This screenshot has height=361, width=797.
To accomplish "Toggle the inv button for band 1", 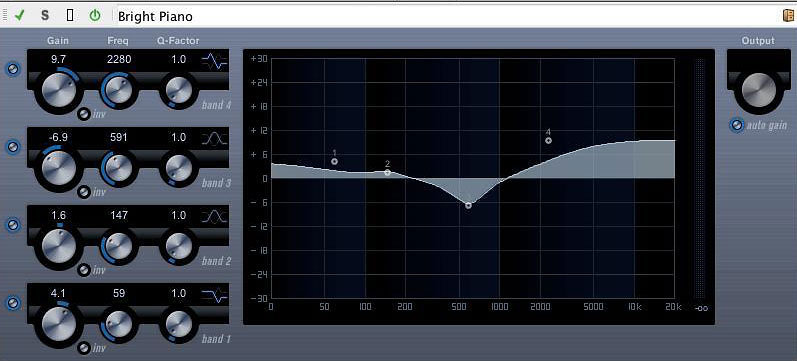I will point(84,348).
